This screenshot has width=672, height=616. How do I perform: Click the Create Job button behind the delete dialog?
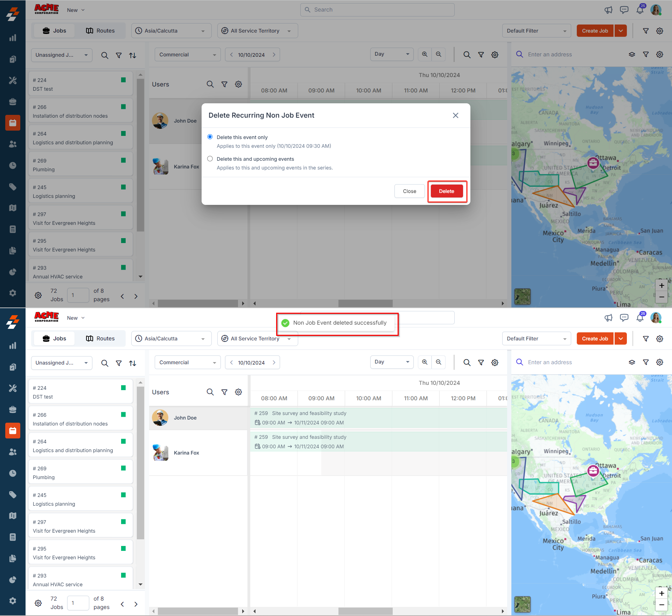point(595,31)
